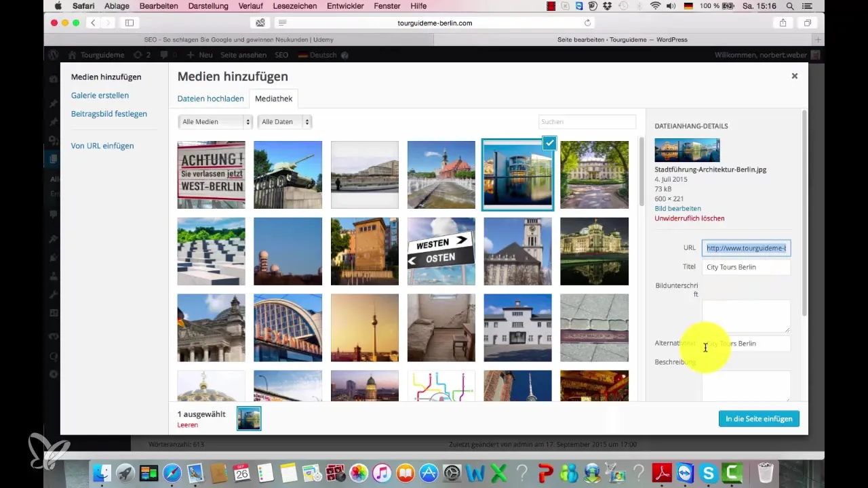
Task: Select Von URL einfügen option
Action: 102,146
